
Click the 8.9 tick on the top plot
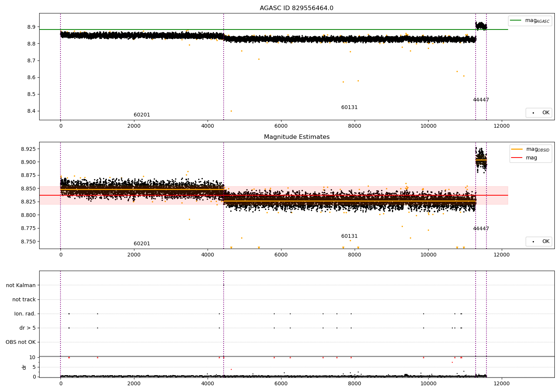[31, 27]
